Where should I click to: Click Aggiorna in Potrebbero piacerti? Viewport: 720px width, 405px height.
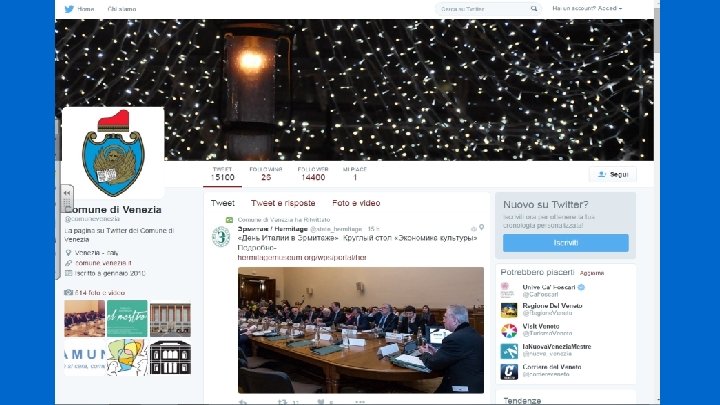coord(592,273)
